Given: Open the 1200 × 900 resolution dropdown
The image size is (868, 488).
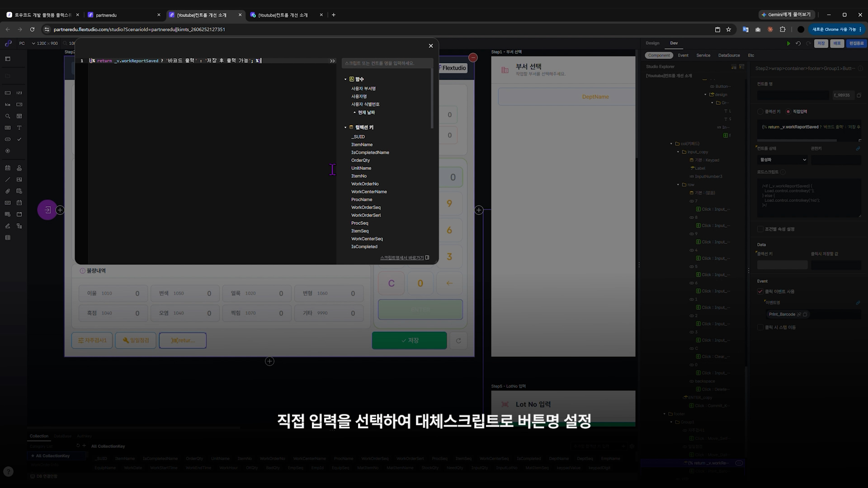Looking at the screenshot, I should [45, 43].
